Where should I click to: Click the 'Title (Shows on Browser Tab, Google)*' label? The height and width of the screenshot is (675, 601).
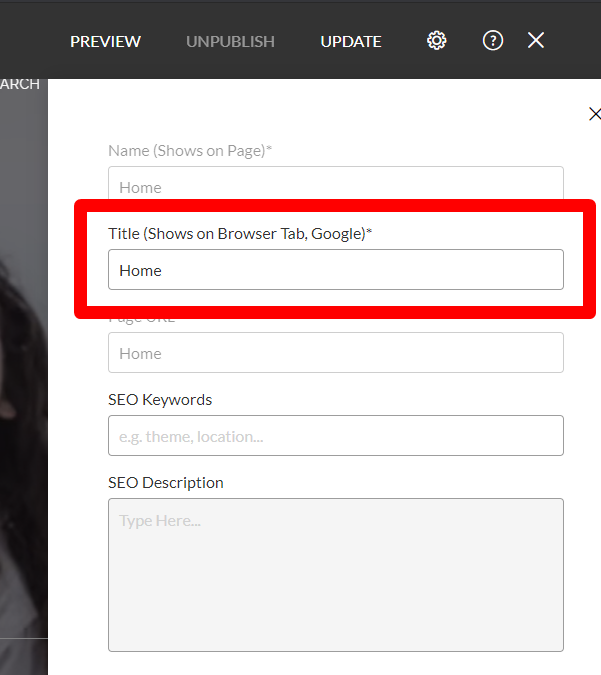coord(240,234)
